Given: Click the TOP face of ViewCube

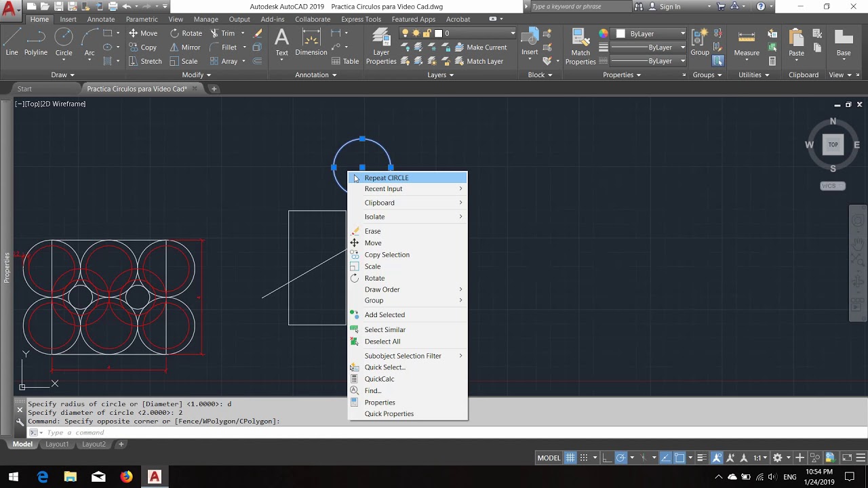Looking at the screenshot, I should [x=833, y=144].
